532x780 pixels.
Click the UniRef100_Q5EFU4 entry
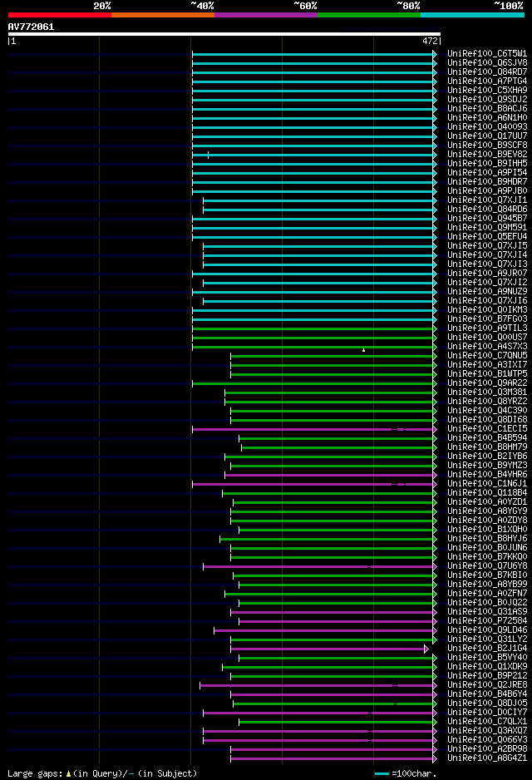pos(487,236)
